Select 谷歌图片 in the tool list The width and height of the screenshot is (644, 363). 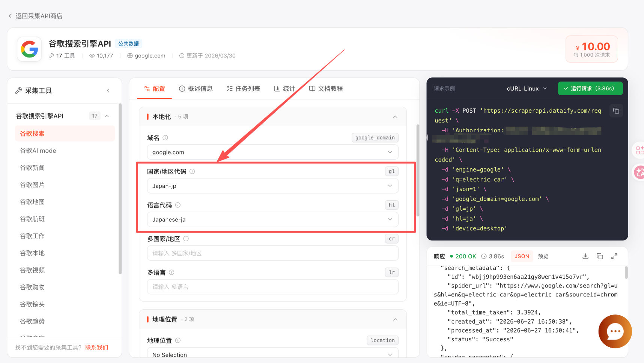[x=65, y=185]
